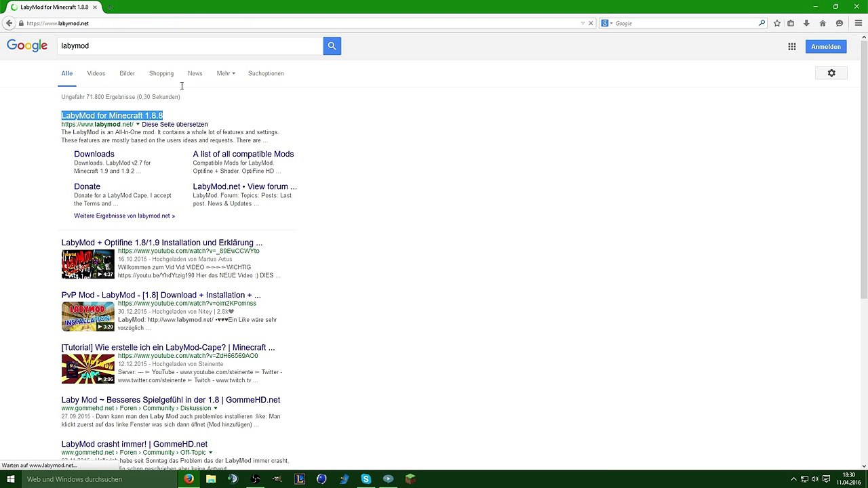Expand options arrow for 'crasht immer' result
The height and width of the screenshot is (488, 868).
point(210,452)
